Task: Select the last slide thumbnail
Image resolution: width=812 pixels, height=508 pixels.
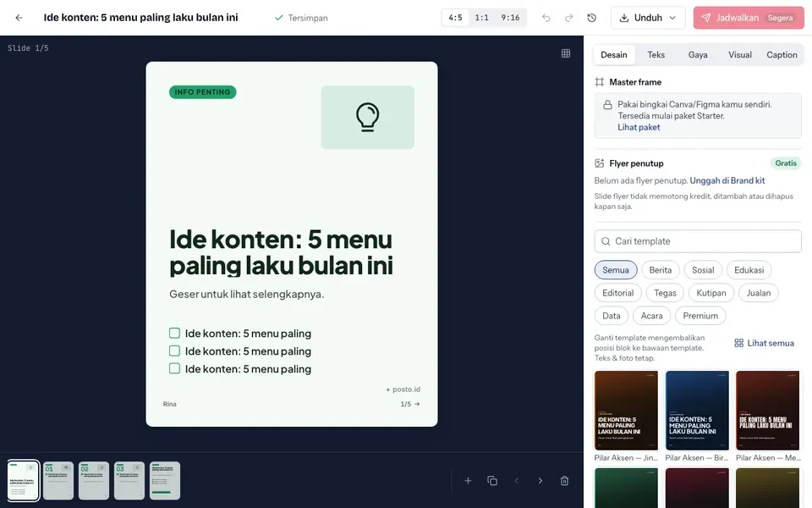Action: 165,481
